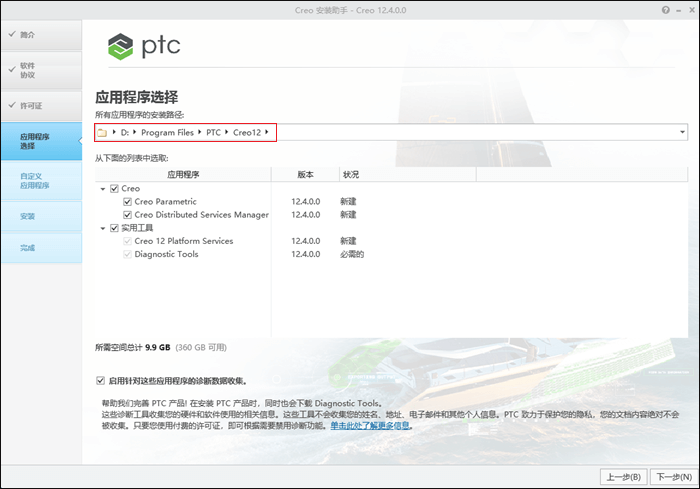This screenshot has height=489, width=700.
Task: Expand the arrow after Creo12 in path
Action: point(267,132)
